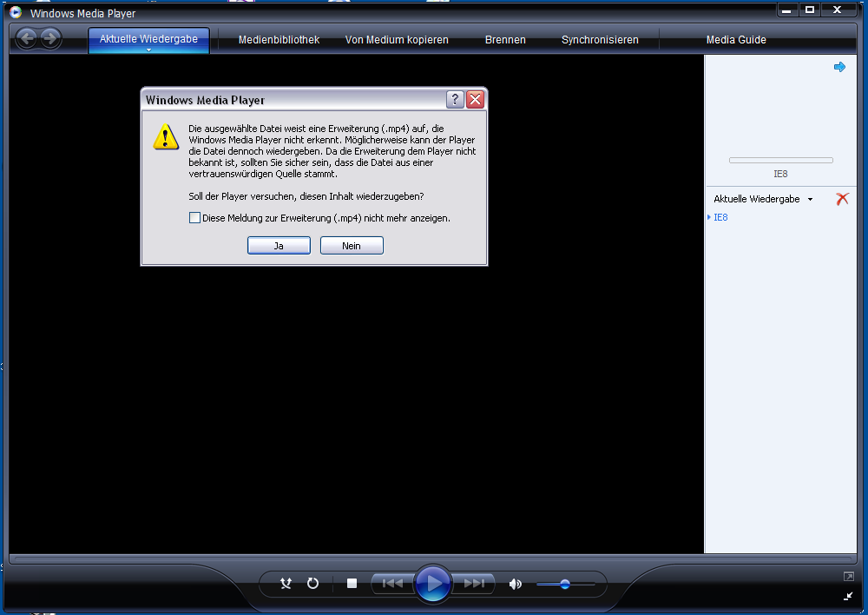Switch to the Brennen tab

point(505,40)
